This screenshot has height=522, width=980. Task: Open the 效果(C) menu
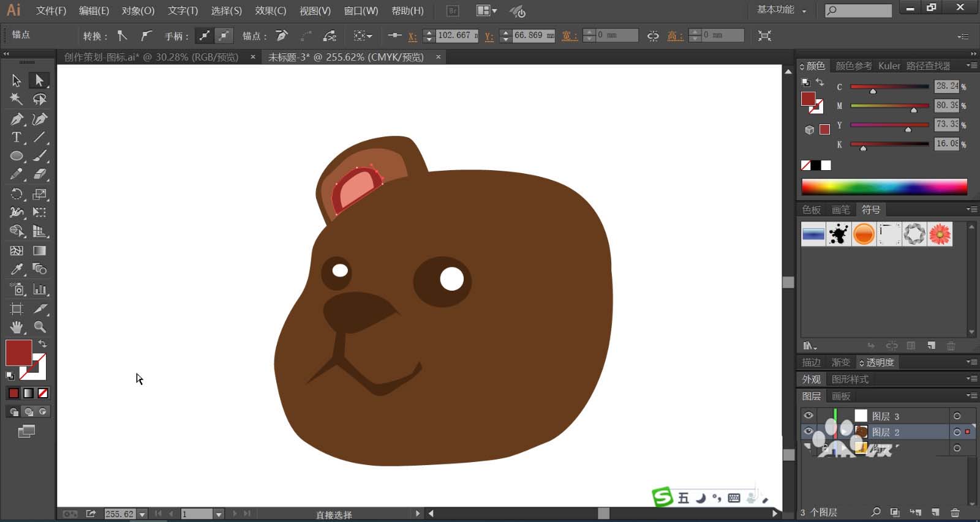(x=270, y=11)
